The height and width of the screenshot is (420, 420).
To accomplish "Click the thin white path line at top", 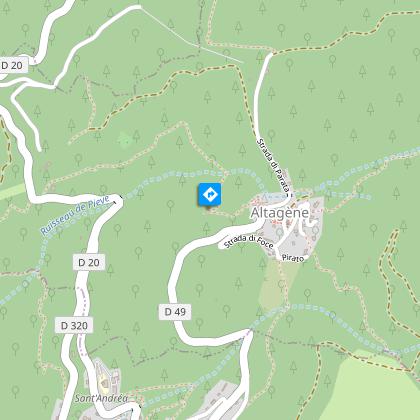I will (191, 34).
